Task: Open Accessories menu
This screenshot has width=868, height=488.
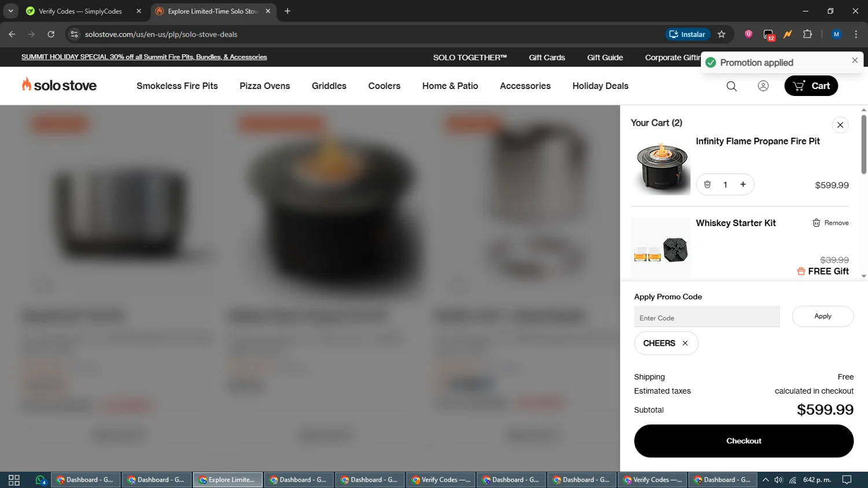Action: (x=525, y=86)
